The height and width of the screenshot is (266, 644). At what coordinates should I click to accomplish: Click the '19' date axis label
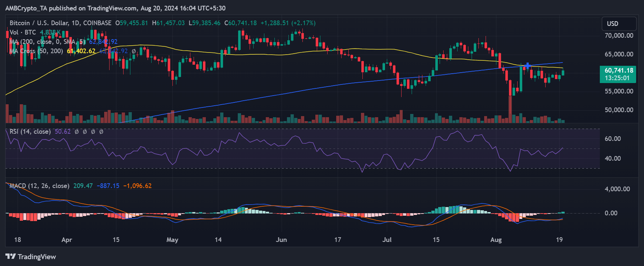559,240
